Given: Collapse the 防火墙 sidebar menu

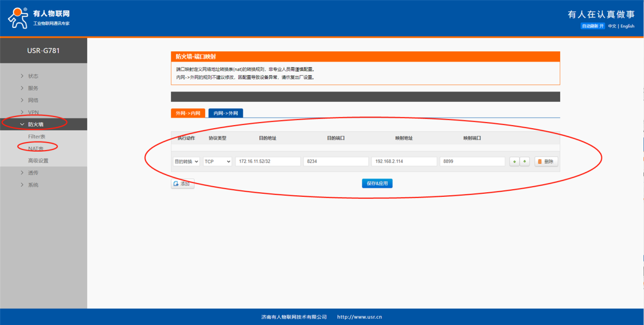Looking at the screenshot, I should pyautogui.click(x=36, y=124).
